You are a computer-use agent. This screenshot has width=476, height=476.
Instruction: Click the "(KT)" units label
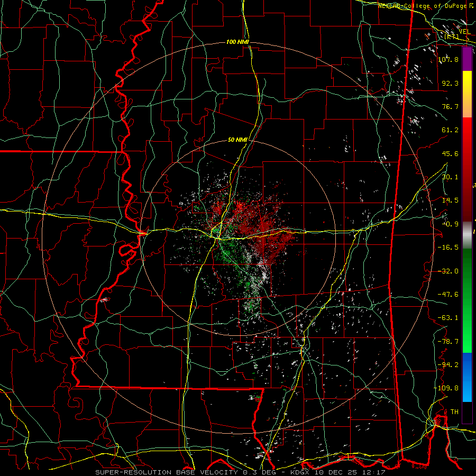(452, 36)
